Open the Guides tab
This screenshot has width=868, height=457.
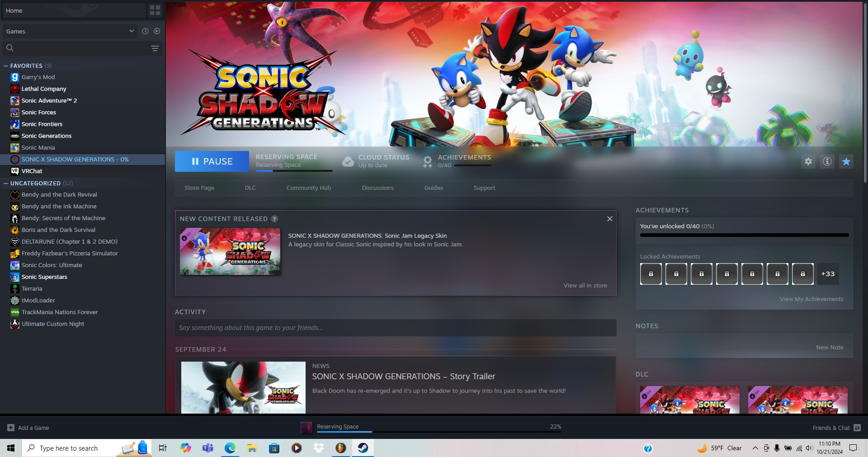(x=434, y=188)
